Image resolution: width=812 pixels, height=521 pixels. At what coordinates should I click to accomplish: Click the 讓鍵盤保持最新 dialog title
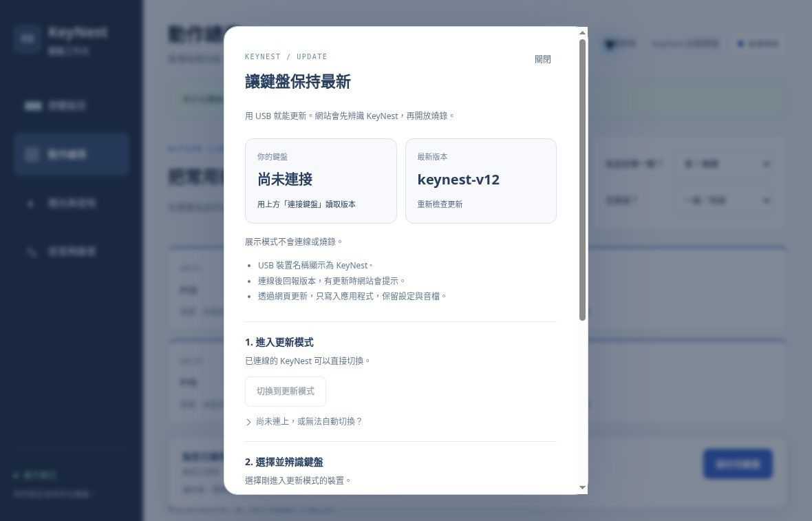298,82
